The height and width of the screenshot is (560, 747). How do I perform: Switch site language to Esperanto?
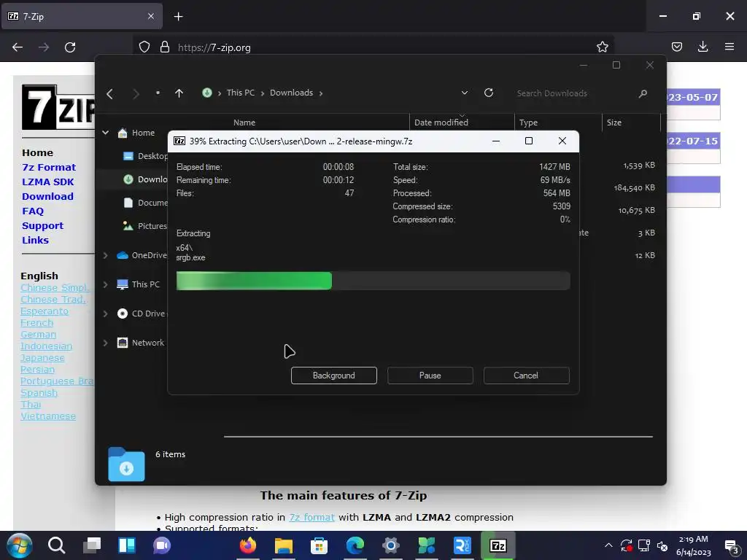tap(44, 311)
